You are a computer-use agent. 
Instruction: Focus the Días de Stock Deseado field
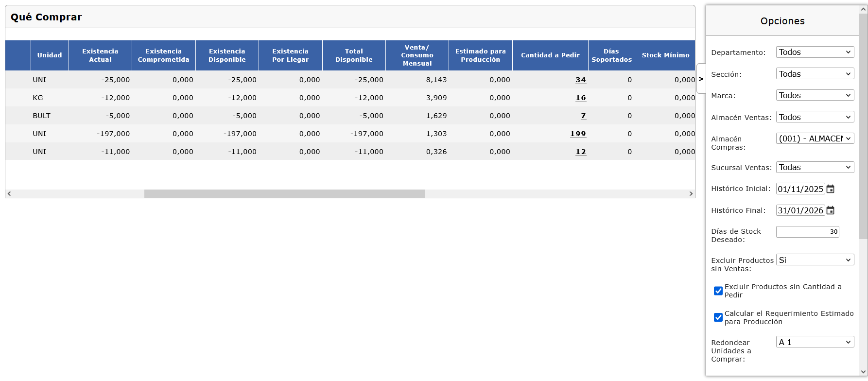click(807, 232)
